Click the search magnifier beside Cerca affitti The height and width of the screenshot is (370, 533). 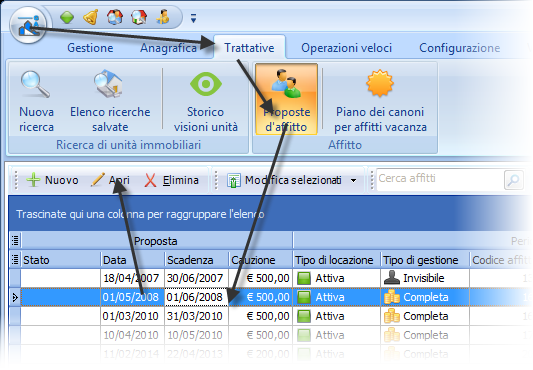point(513,180)
